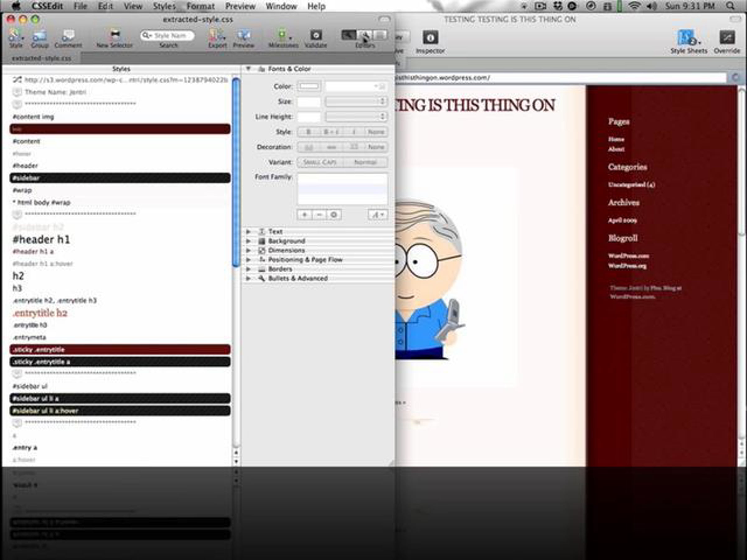747x560 pixels.
Task: Toggle Bold plus Italic style button
Action: [x=331, y=132]
